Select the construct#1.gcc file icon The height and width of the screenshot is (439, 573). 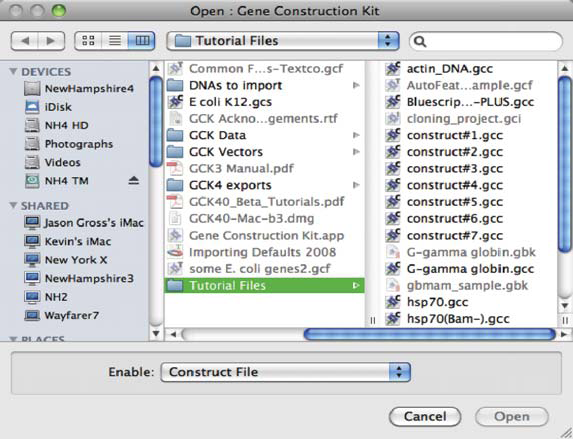(393, 135)
